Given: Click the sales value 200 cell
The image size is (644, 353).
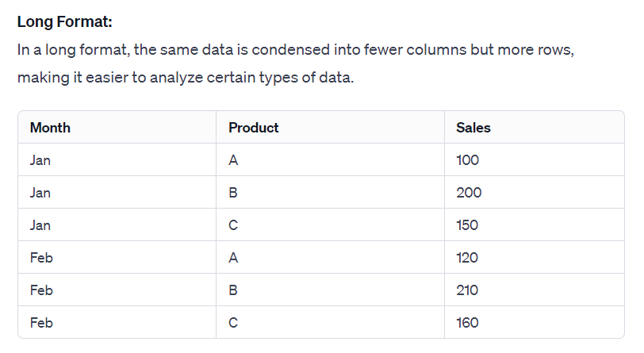Looking at the screenshot, I should pos(469,193).
